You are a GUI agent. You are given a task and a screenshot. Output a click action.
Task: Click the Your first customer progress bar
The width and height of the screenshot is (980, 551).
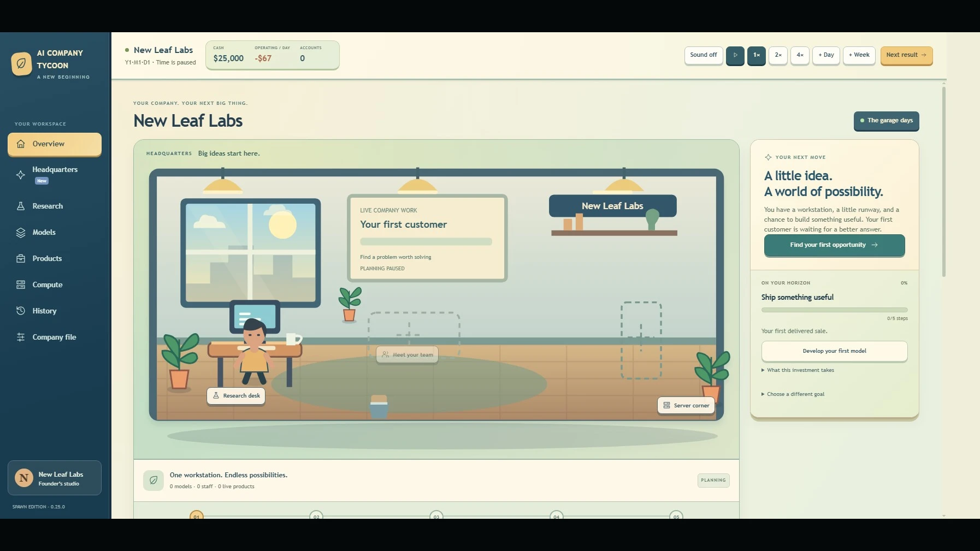[426, 242]
